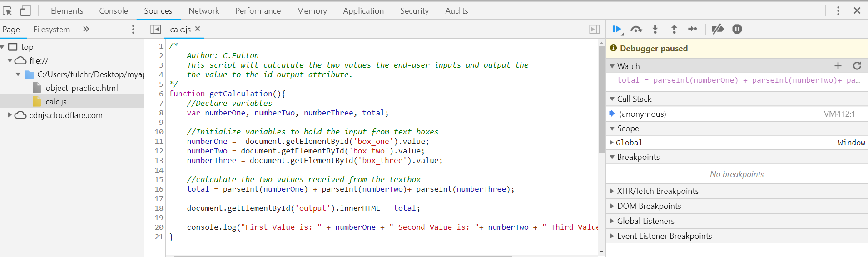This screenshot has width=868, height=257.
Task: Refresh the watch expressions
Action: [x=857, y=66]
